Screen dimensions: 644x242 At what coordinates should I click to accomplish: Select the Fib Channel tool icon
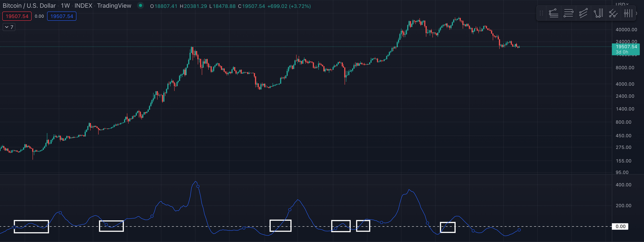point(583,13)
